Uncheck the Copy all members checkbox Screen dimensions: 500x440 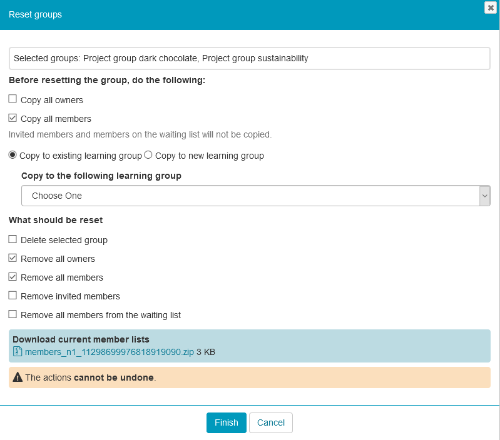click(13, 118)
